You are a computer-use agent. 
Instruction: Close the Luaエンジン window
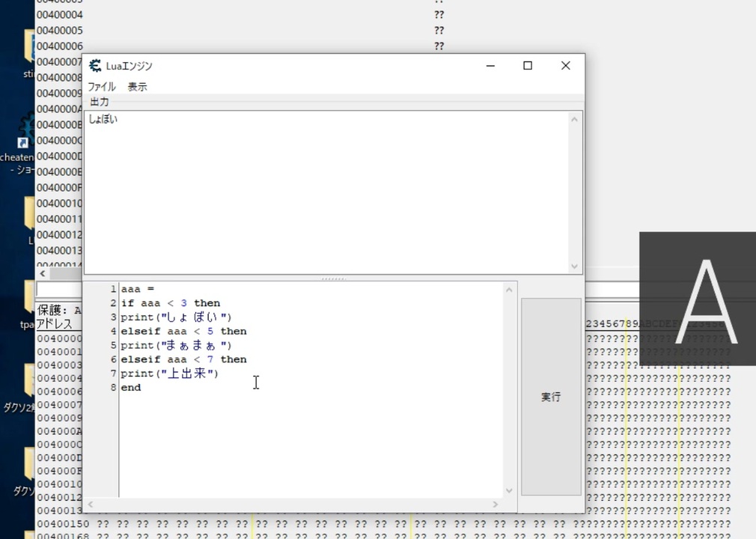click(x=566, y=66)
